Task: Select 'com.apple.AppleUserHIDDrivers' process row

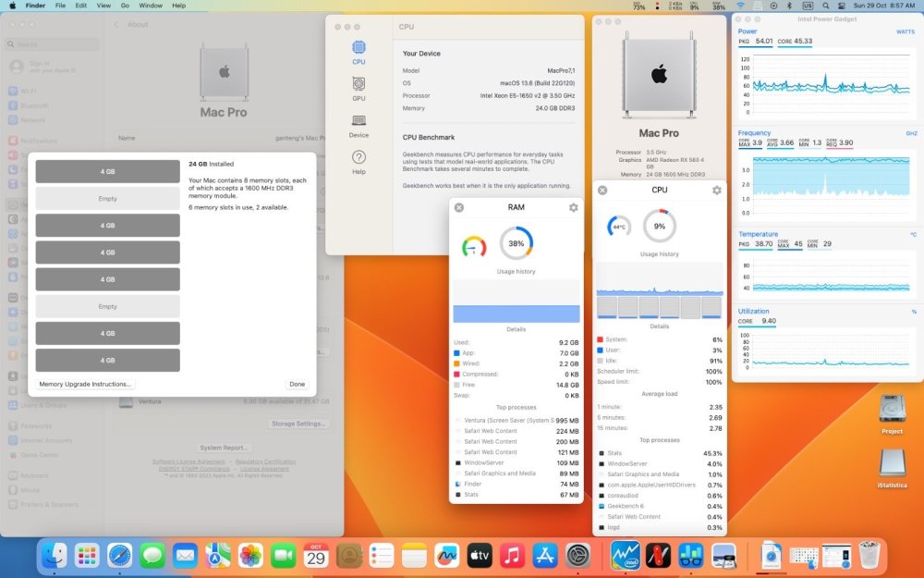Action: (660, 485)
